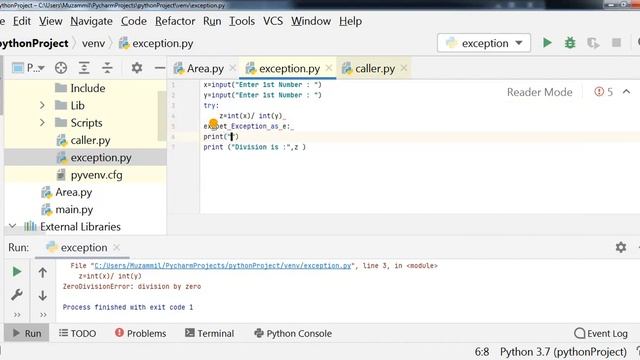Rerun exception with the Run panel play icon
640x360 pixels.
pyautogui.click(x=17, y=272)
